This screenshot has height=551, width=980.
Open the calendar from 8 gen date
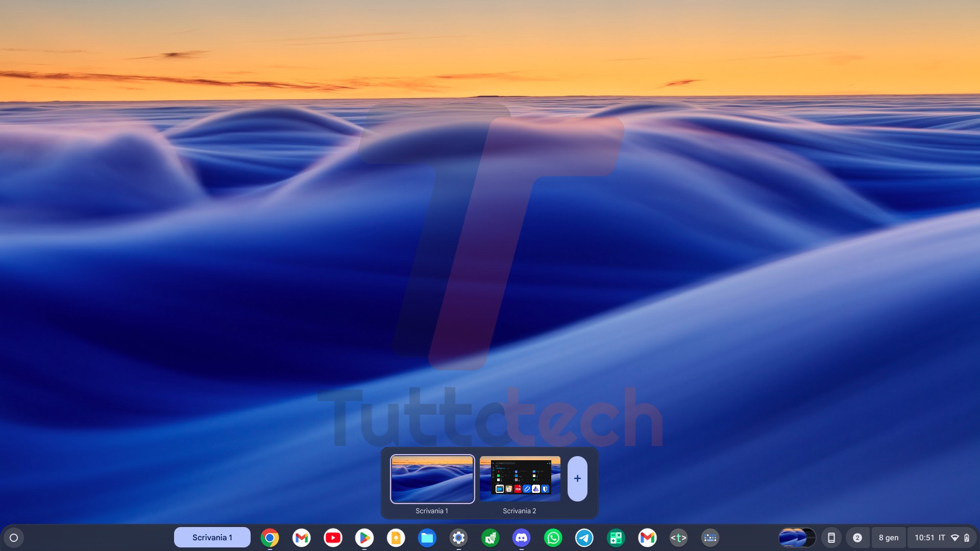(x=889, y=538)
